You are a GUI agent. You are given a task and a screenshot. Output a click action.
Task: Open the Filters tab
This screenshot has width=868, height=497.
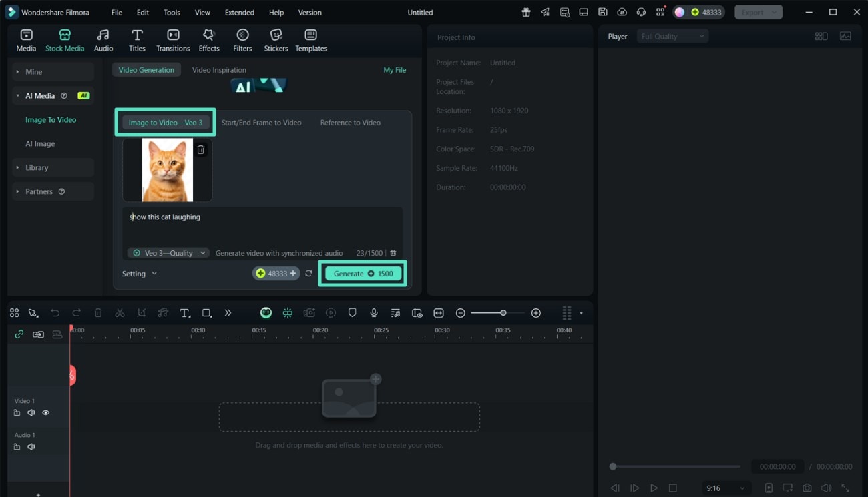[242, 40]
